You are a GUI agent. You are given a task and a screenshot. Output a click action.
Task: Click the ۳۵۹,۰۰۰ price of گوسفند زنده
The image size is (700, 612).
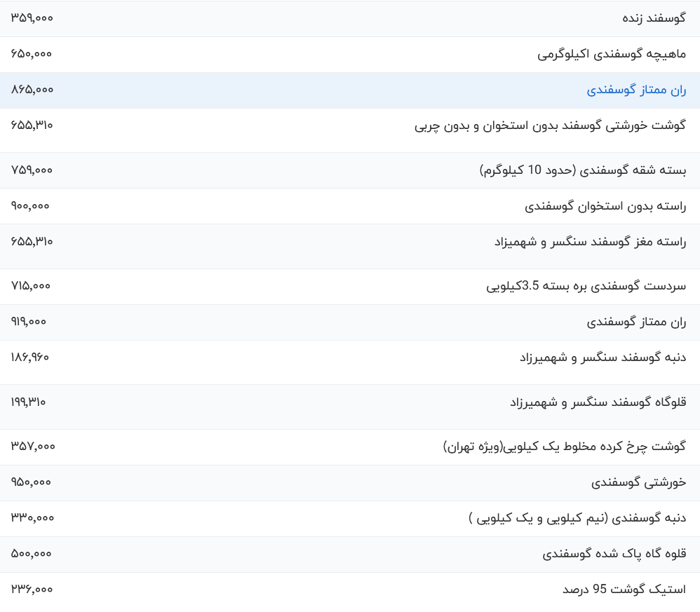tap(32, 18)
